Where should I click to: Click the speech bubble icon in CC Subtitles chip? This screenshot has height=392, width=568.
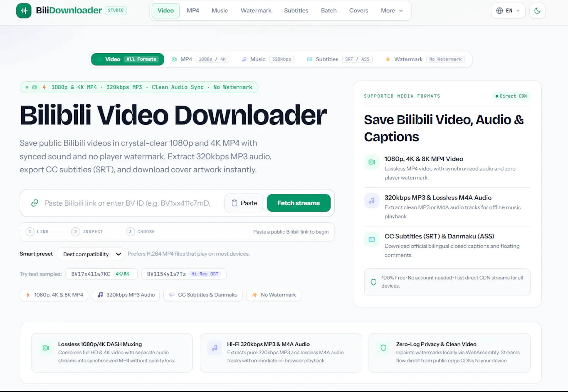tap(172, 295)
